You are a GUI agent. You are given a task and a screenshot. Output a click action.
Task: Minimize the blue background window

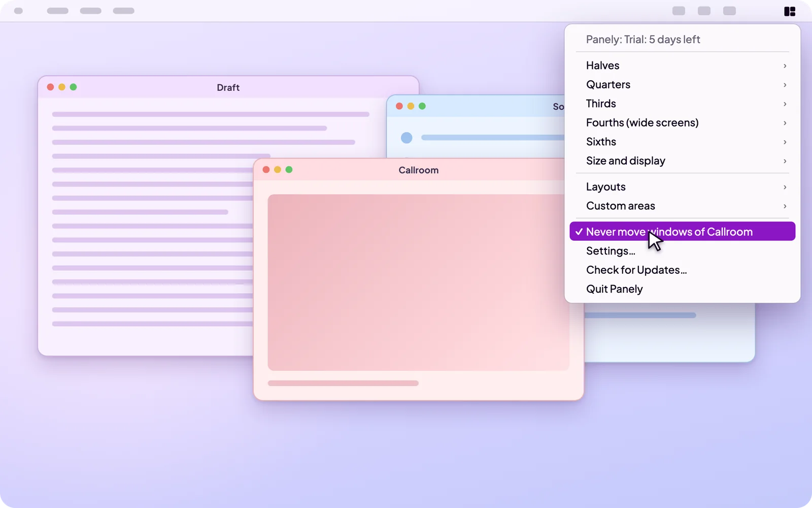click(x=411, y=106)
